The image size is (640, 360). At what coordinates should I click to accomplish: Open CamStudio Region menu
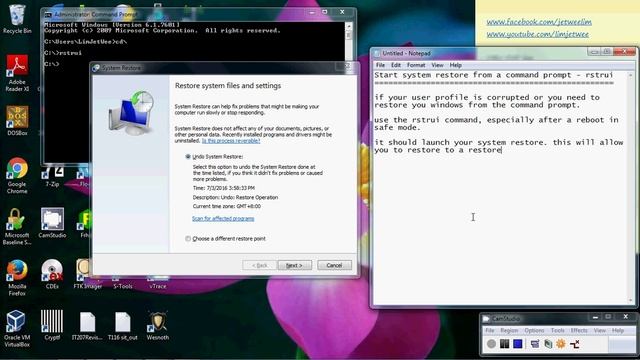click(x=509, y=330)
